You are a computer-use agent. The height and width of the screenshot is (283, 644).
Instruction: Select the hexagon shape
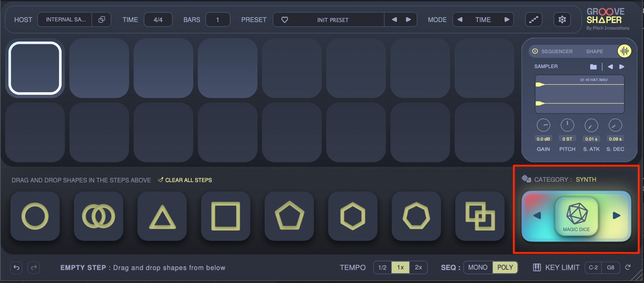[x=353, y=216]
